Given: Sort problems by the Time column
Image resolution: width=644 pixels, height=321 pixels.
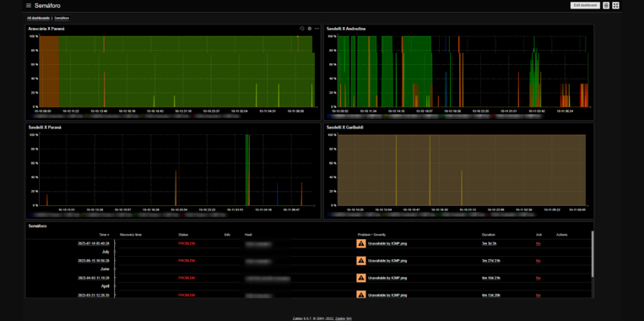Looking at the screenshot, I should click(105, 235).
